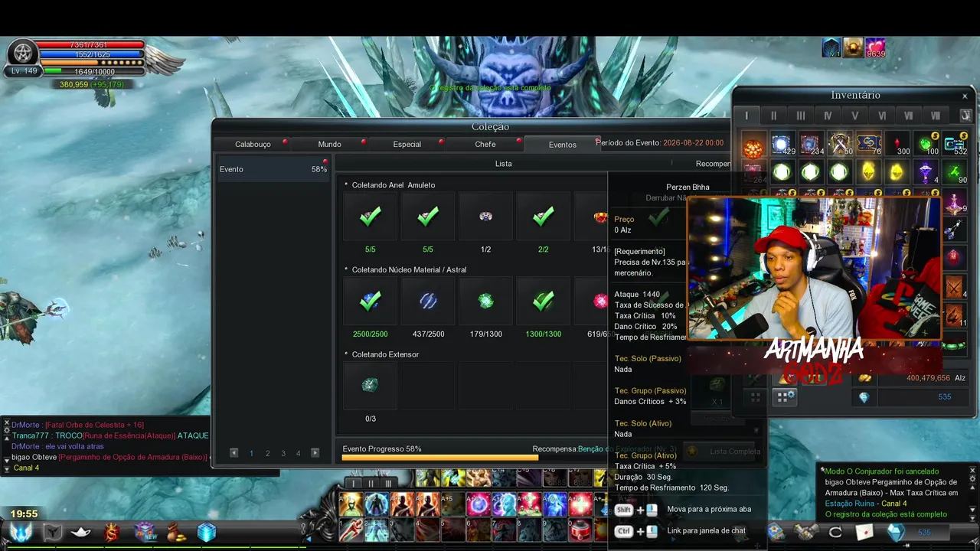This screenshot has width=980, height=551.
Task: Jump to collection page 3
Action: (x=283, y=453)
